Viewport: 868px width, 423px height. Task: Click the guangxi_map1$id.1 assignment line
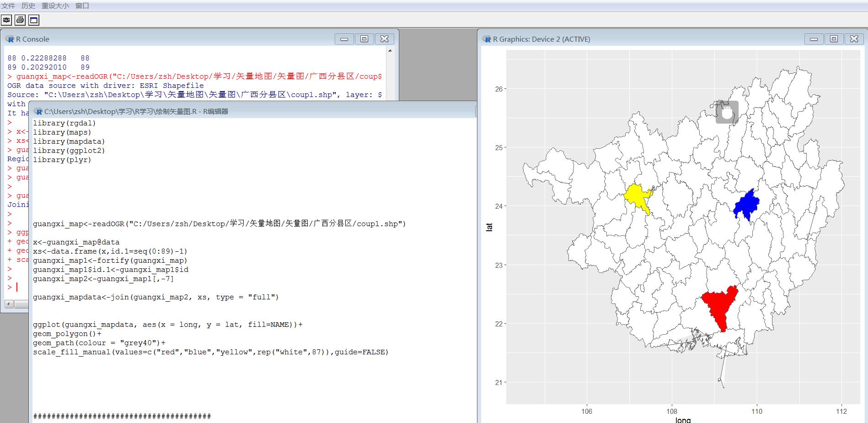111,270
